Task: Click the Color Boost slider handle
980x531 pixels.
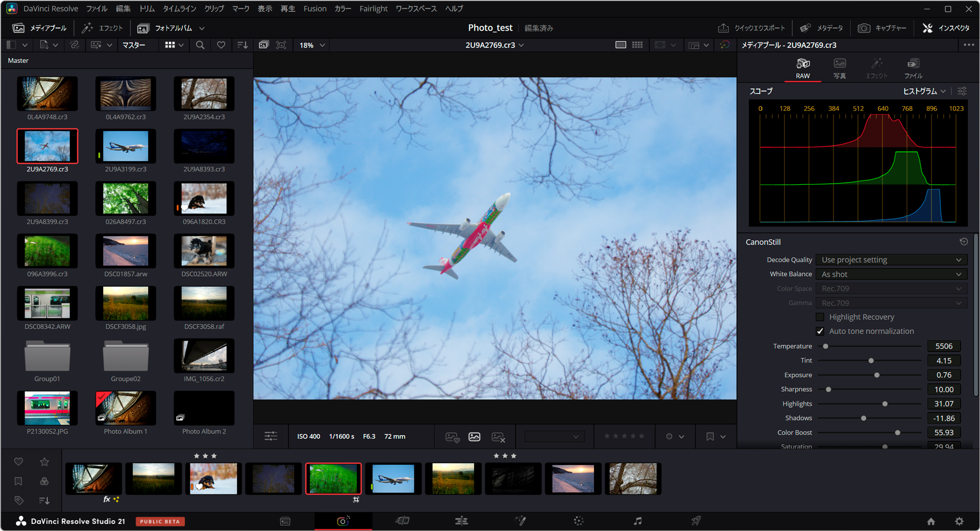Action: tap(897, 433)
